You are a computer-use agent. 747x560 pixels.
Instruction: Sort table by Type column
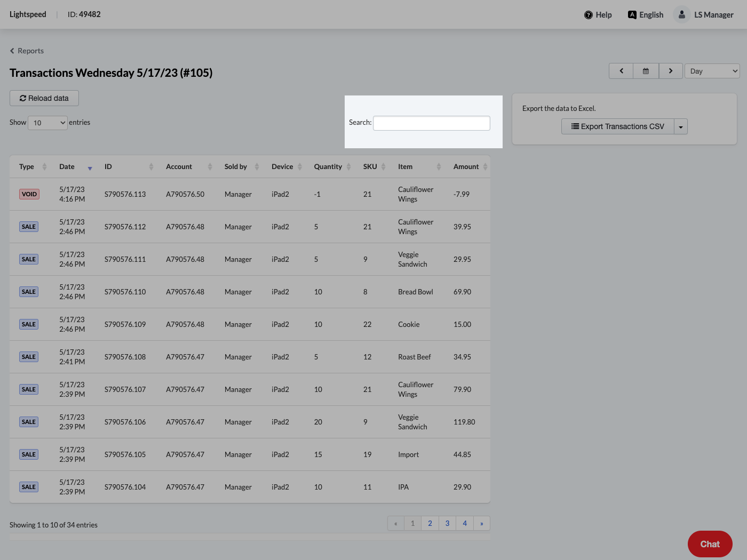[x=33, y=166]
